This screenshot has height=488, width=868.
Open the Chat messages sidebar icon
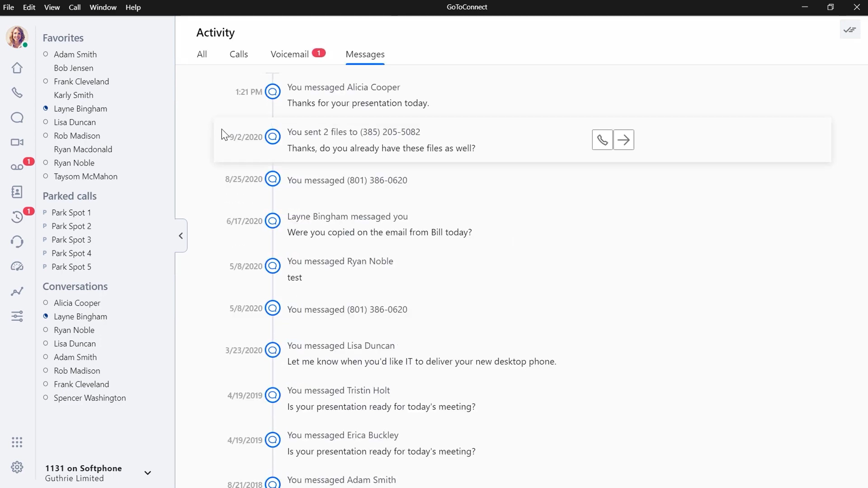pyautogui.click(x=17, y=117)
